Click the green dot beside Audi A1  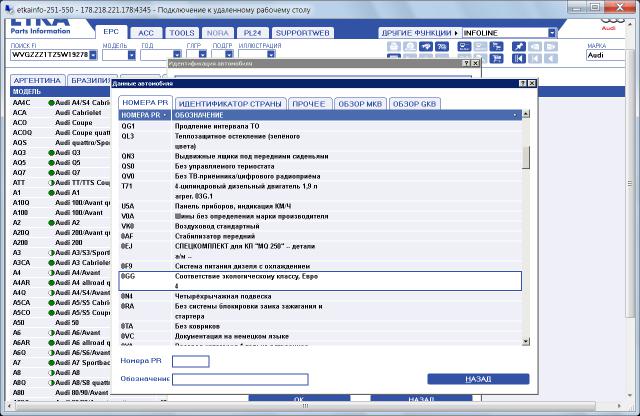pos(51,193)
